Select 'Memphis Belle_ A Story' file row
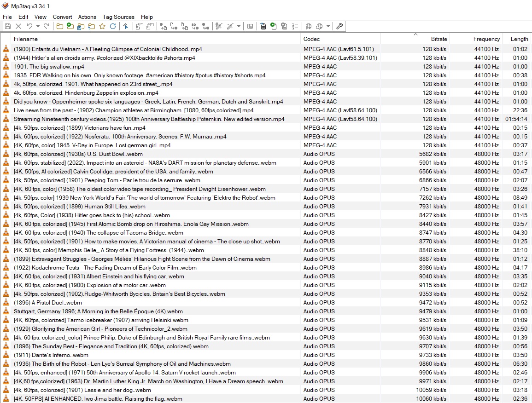This screenshot has height=403, width=532. coord(266,250)
